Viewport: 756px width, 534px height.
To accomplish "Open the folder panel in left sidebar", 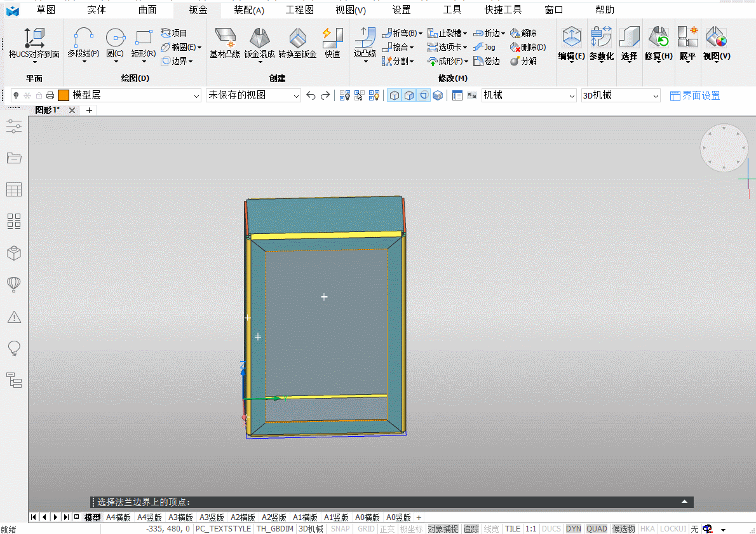I will coord(14,158).
